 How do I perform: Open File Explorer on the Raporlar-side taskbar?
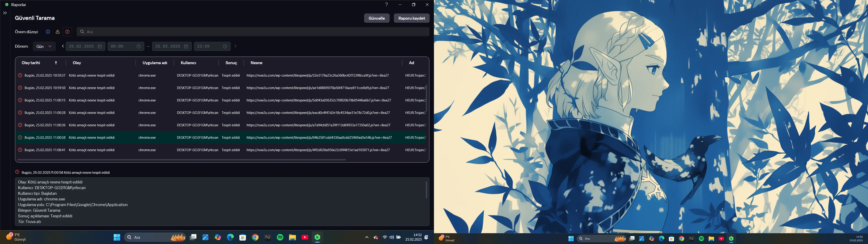pyautogui.click(x=292, y=237)
